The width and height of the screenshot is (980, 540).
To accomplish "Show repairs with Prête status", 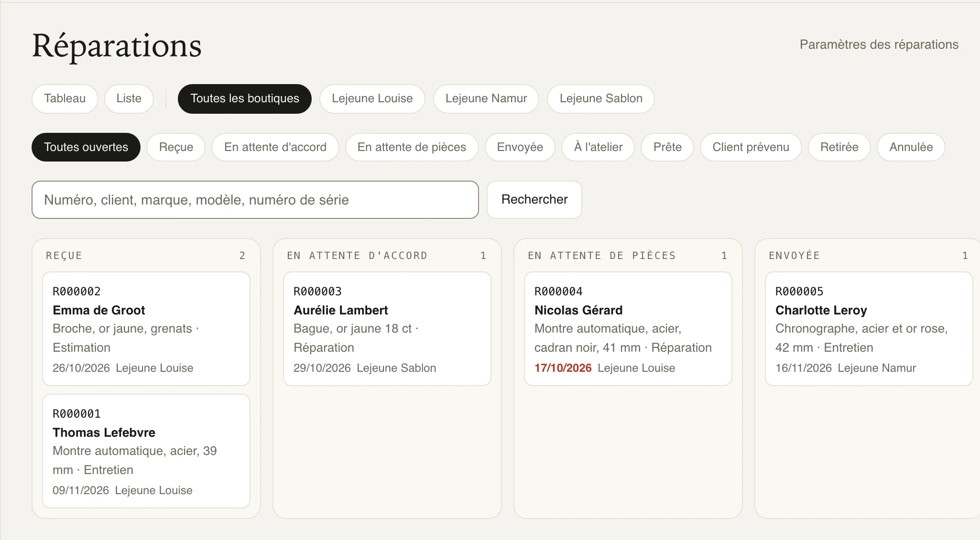I will click(667, 147).
